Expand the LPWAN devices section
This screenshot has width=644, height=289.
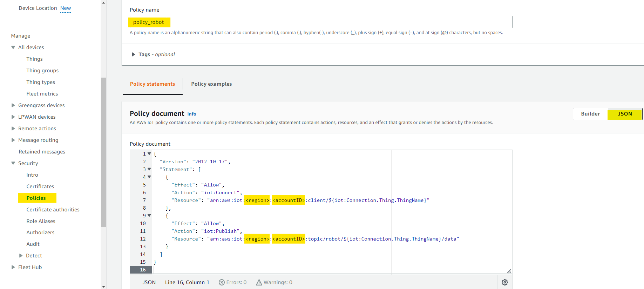point(13,117)
